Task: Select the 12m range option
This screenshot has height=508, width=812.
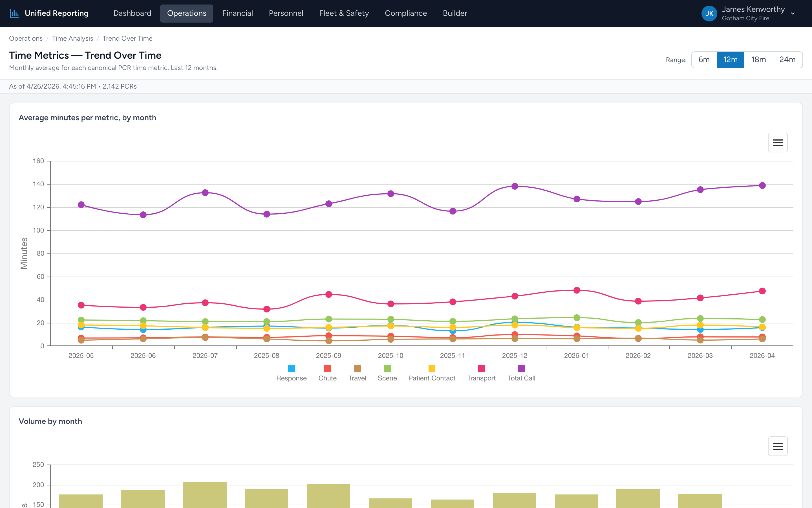Action: [730, 60]
